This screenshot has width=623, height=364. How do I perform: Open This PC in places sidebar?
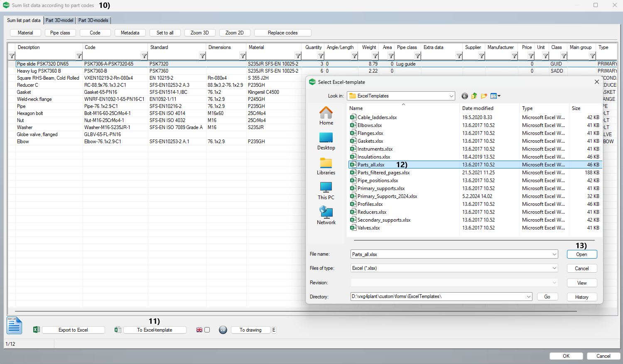pos(326,191)
